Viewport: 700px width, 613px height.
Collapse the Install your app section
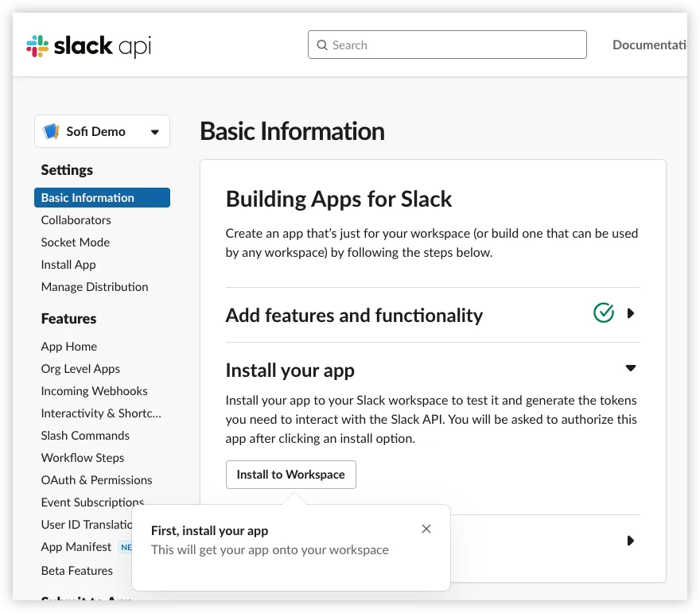tap(630, 368)
